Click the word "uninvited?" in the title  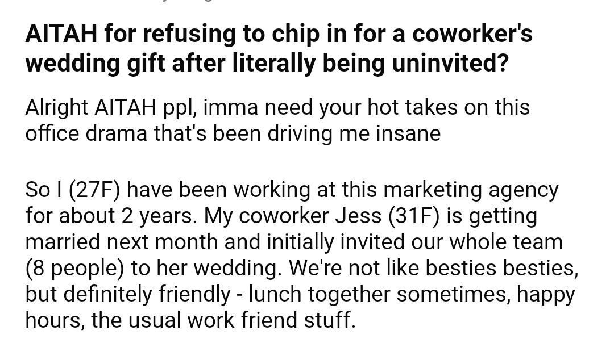(x=450, y=63)
